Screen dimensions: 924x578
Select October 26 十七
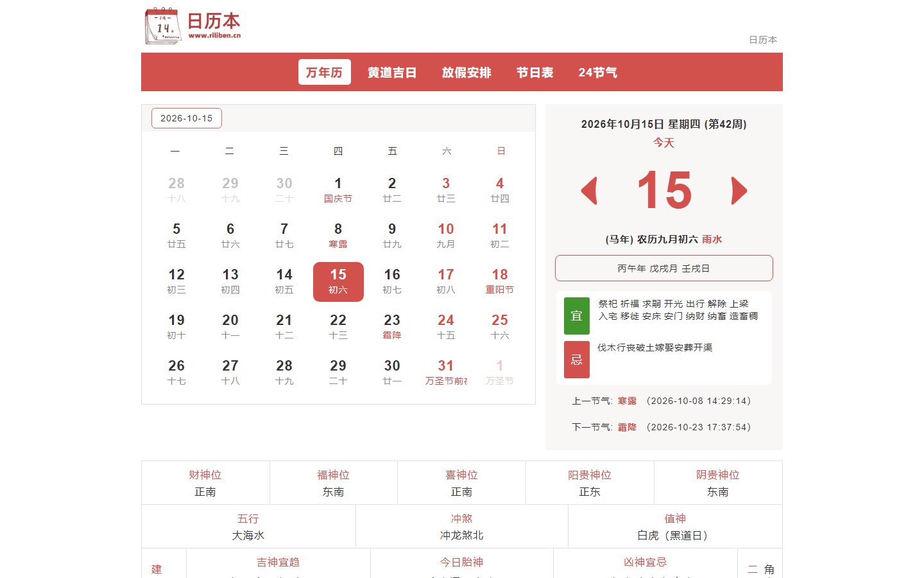176,372
